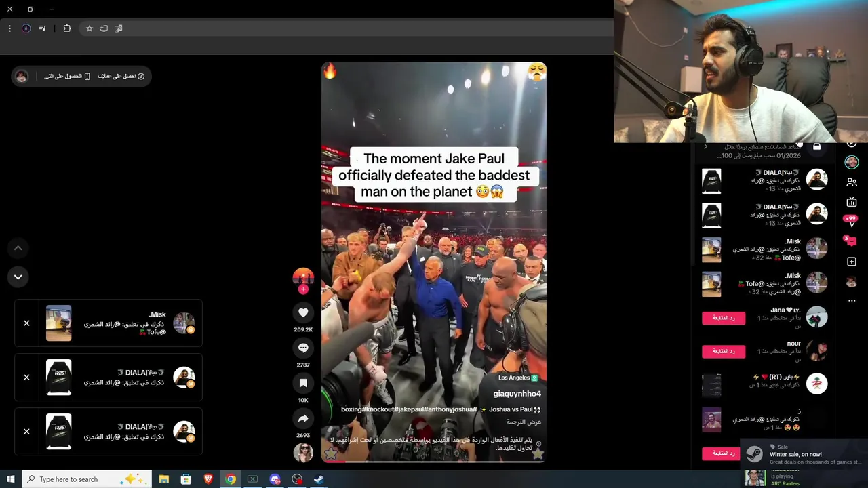This screenshot has height=488, width=868.
Task: Go to the next video with down arrow
Action: [x=18, y=277]
